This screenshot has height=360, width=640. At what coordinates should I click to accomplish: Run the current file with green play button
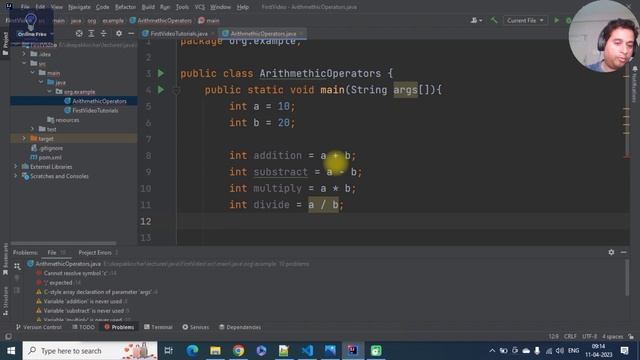(556, 20)
